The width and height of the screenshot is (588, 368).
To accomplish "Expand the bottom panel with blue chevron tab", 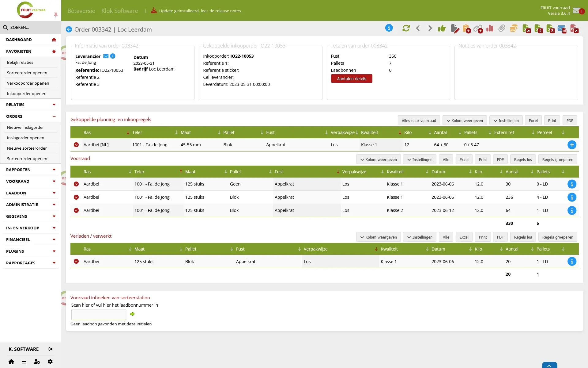I will pos(549,365).
